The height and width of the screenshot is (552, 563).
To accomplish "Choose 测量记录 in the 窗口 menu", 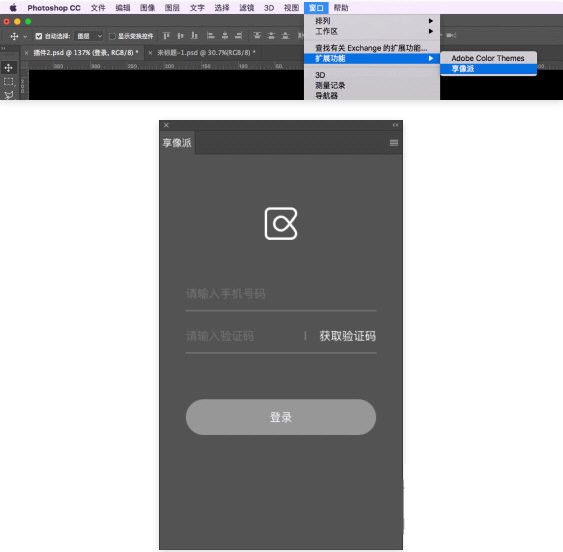I will click(x=372, y=85).
